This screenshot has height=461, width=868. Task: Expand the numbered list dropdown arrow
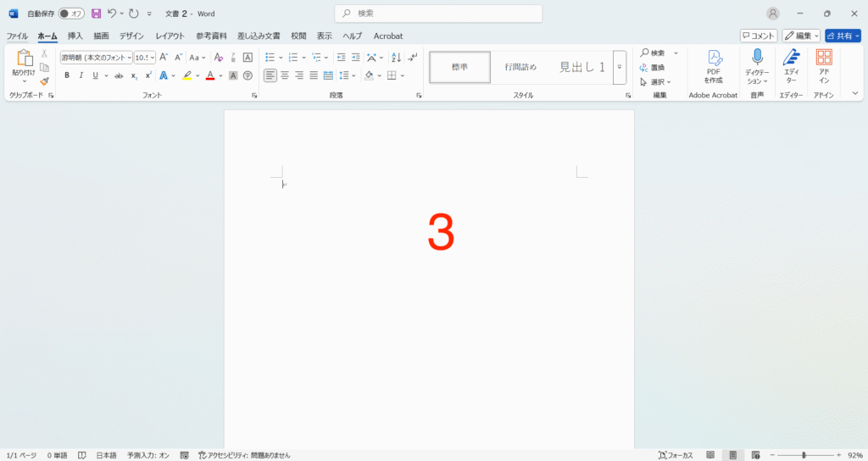[x=304, y=58]
